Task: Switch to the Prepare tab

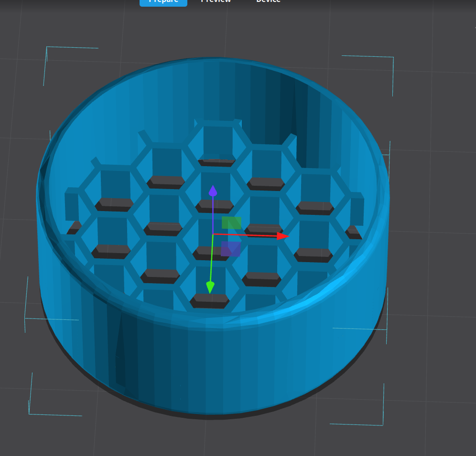Action: coord(163,2)
